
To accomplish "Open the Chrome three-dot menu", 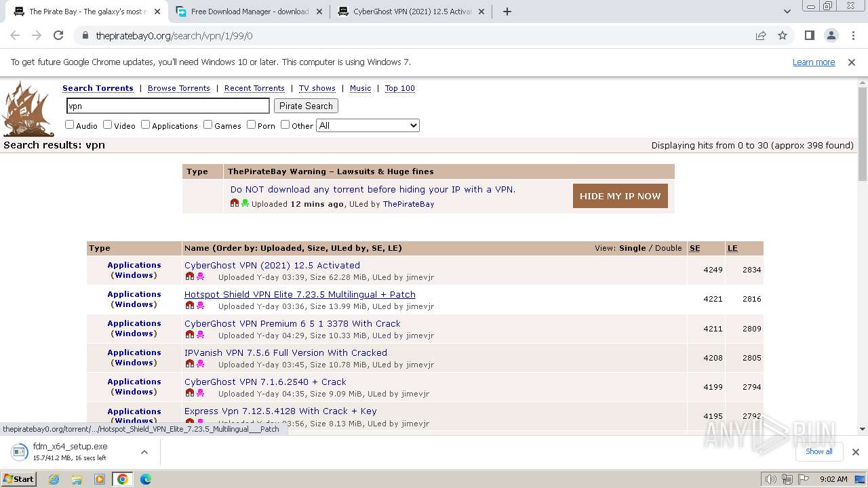I will [x=853, y=36].
